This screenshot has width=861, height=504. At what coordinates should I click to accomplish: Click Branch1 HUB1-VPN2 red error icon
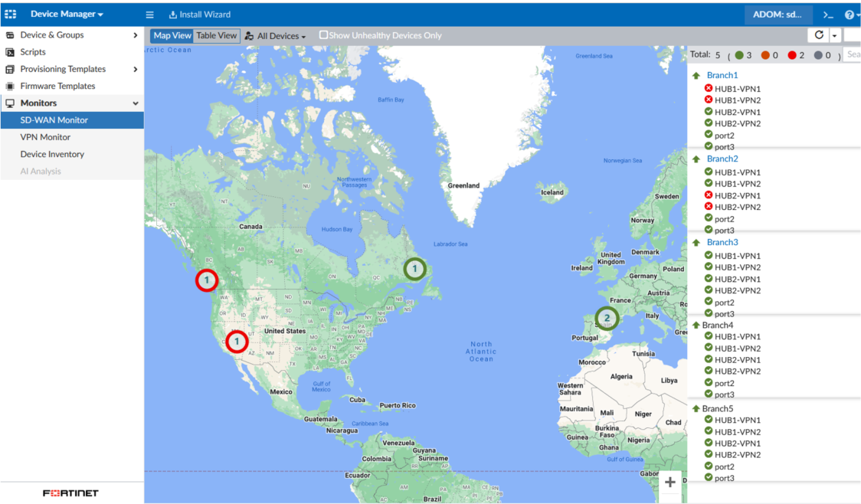tap(709, 100)
